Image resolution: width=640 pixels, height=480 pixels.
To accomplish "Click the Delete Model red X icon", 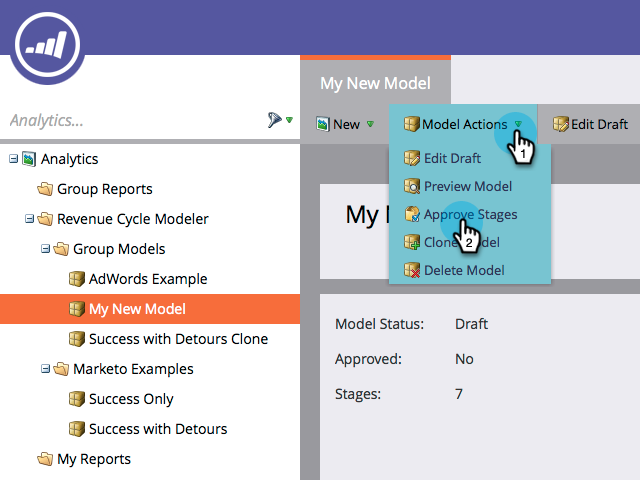I will point(412,270).
